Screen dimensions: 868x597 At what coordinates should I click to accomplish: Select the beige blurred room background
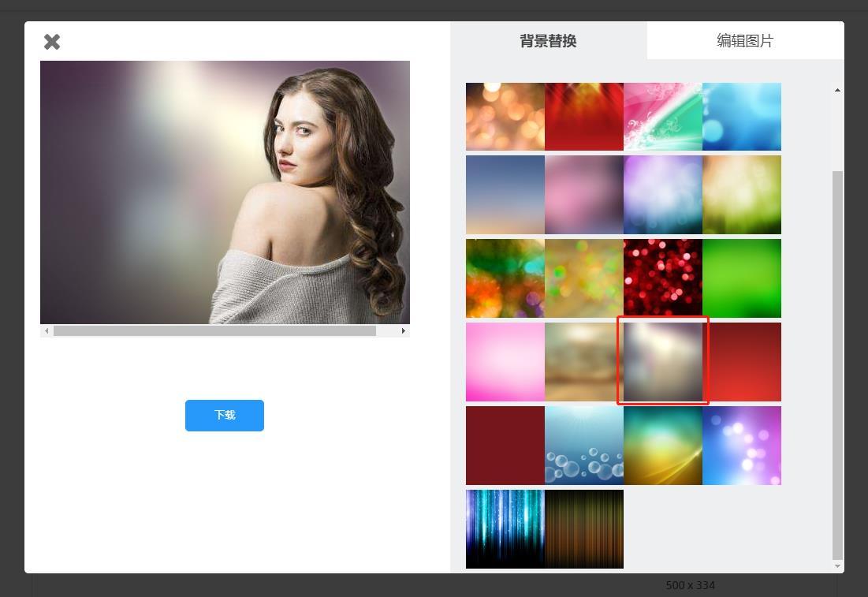584,362
